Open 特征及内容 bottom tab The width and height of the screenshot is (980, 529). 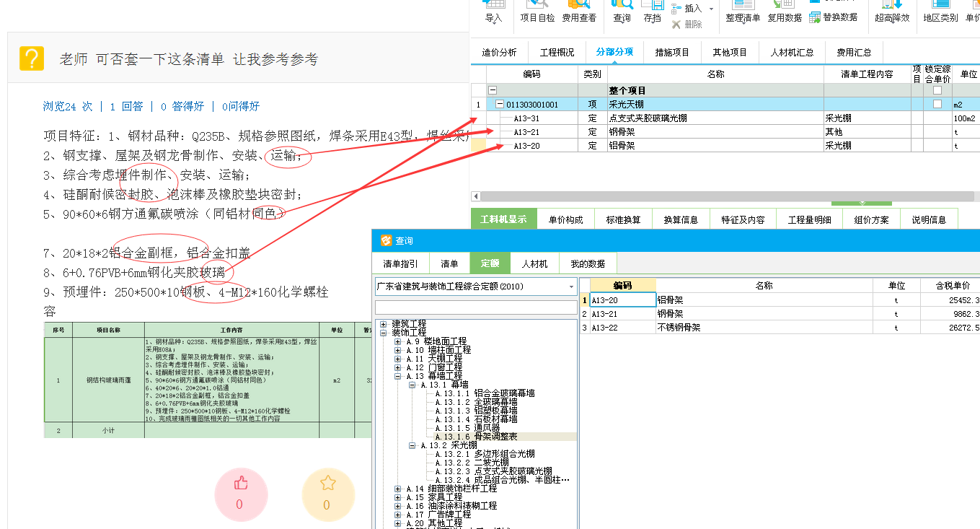(743, 219)
